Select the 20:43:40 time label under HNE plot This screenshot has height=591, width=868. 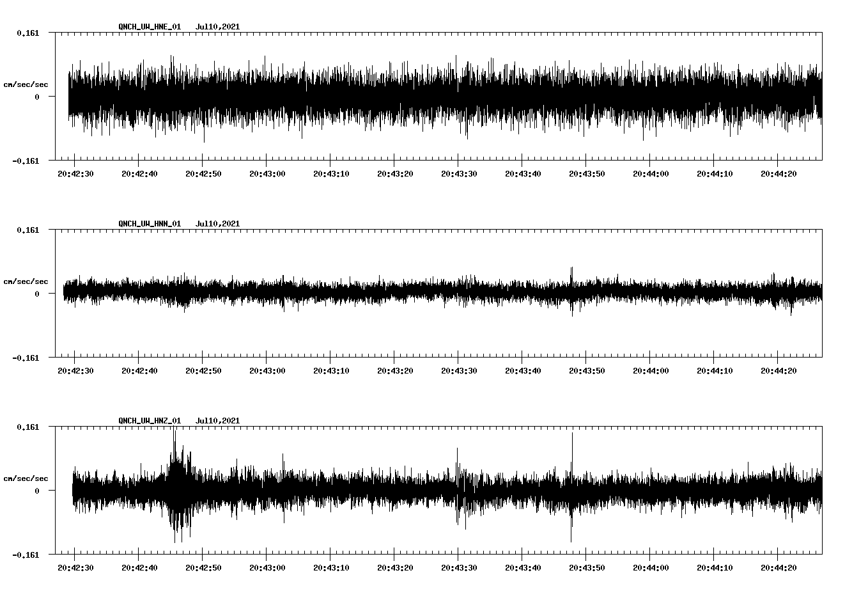(523, 173)
